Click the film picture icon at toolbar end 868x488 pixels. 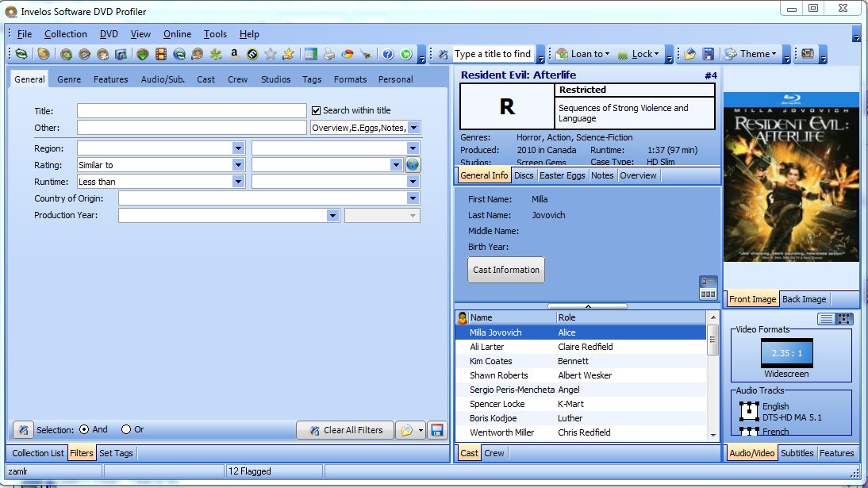[808, 54]
